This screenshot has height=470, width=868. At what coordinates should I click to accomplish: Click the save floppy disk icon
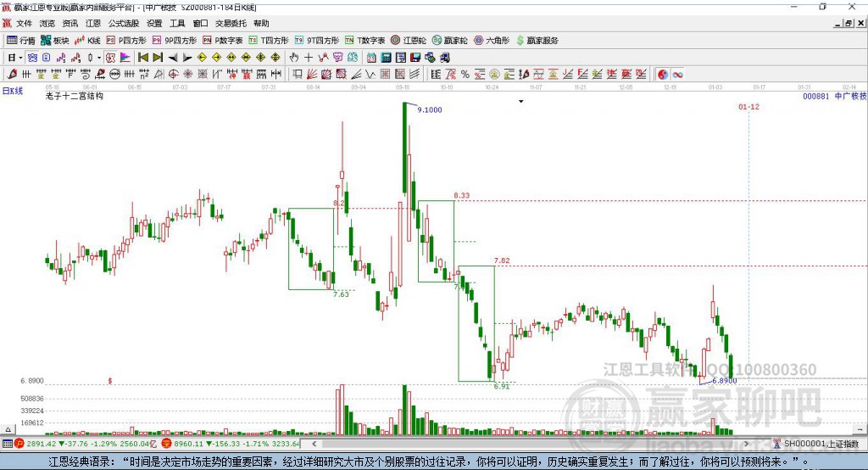coord(415,58)
